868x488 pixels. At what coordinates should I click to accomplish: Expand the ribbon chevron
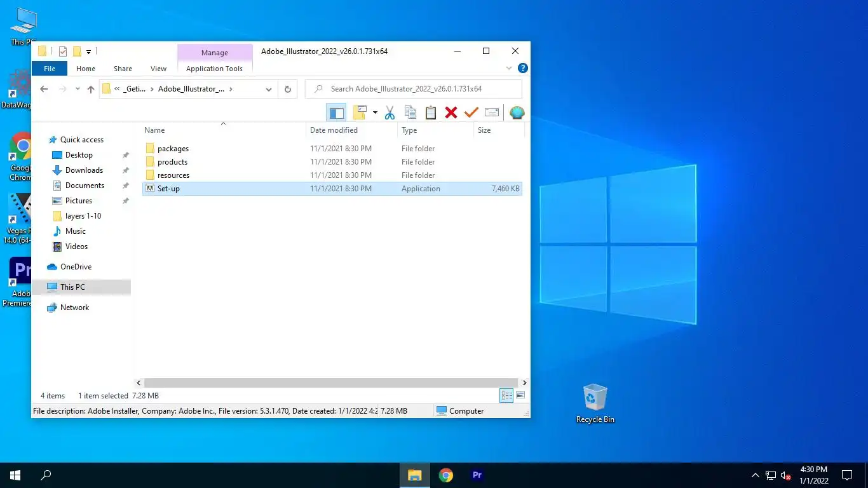tap(509, 68)
